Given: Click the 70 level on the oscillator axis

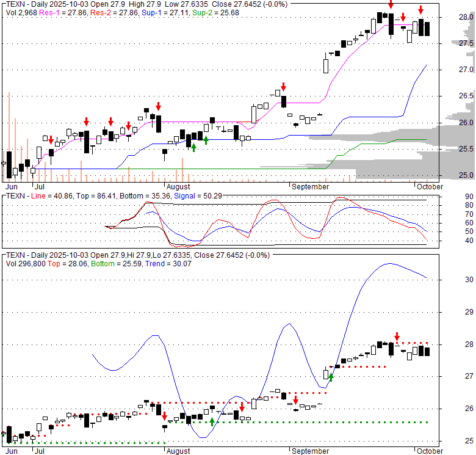Looking at the screenshot, I should pyautogui.click(x=469, y=214).
